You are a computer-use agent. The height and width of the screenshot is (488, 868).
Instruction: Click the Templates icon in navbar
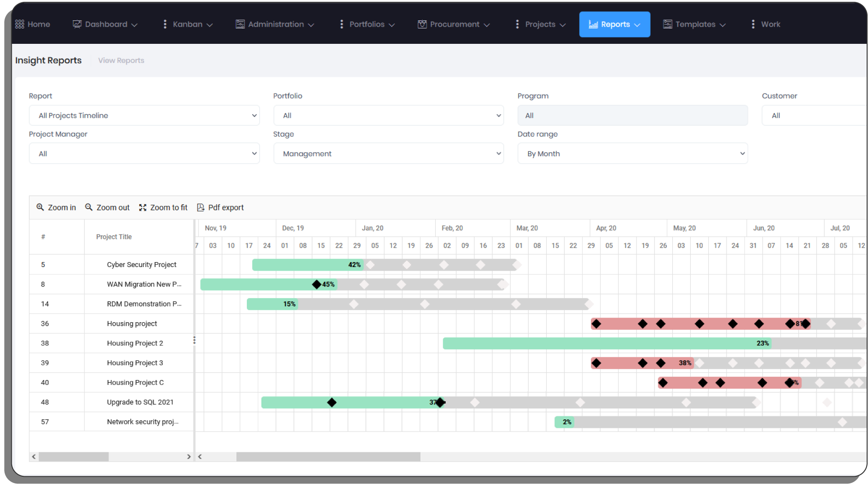pyautogui.click(x=667, y=24)
